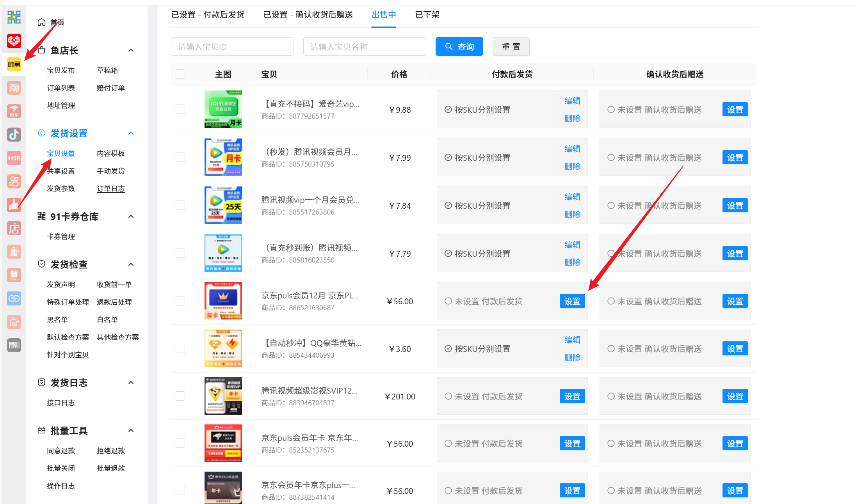This screenshot has width=856, height=504.
Task: Collapse the 发货设置 section chevron
Action: 131,133
